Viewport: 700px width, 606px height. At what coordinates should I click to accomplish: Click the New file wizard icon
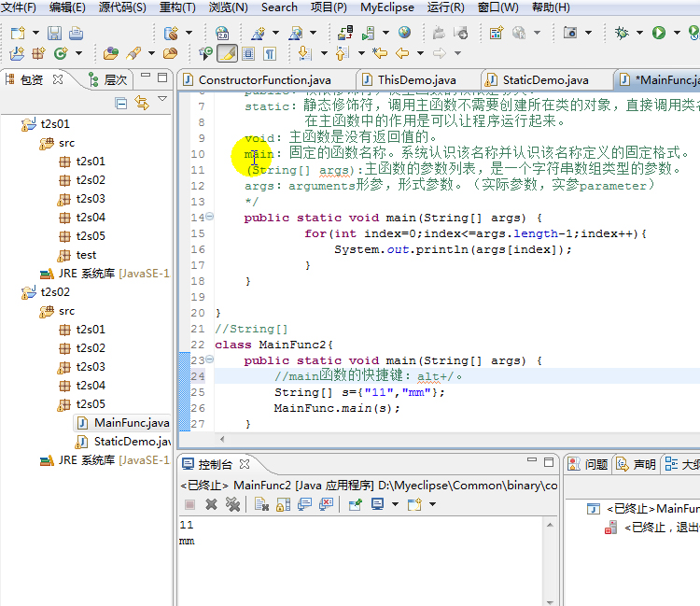[x=19, y=33]
